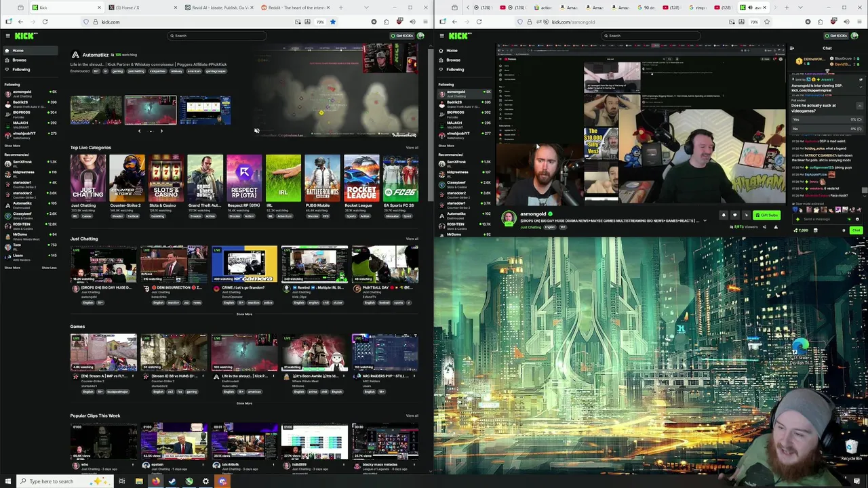Switch to the Revid AI tab
Image resolution: width=868 pixels, height=488 pixels.
click(221, 7)
